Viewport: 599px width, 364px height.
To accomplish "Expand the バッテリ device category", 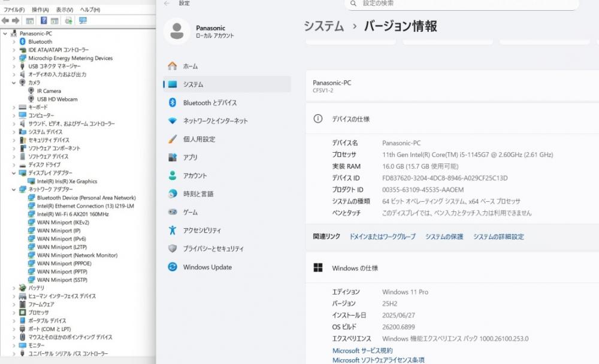I will click(x=14, y=288).
